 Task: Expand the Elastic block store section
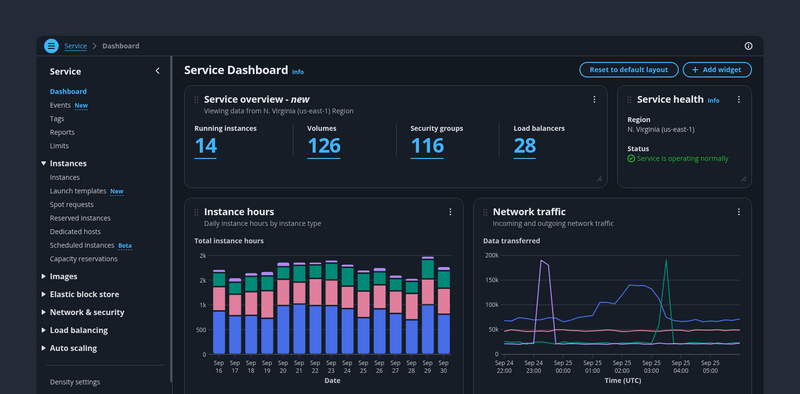tap(43, 294)
